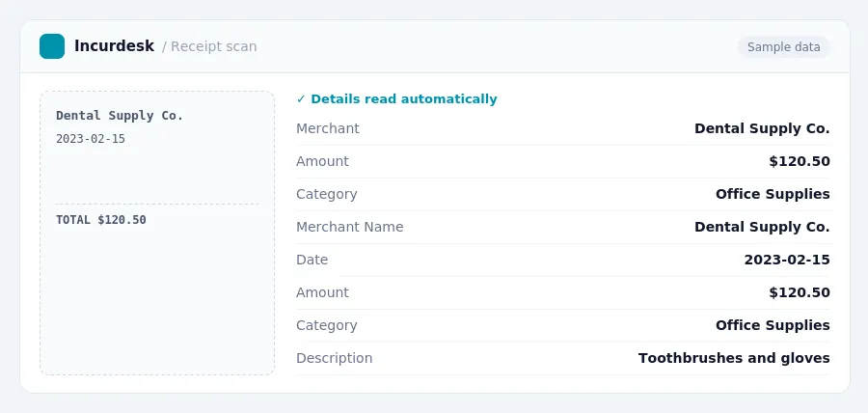Image resolution: width=868 pixels, height=413 pixels.
Task: Click the Details read automatically checkmark
Action: [x=301, y=99]
